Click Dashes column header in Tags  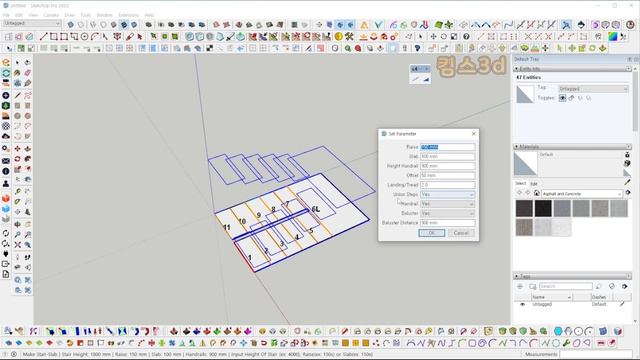click(x=602, y=297)
